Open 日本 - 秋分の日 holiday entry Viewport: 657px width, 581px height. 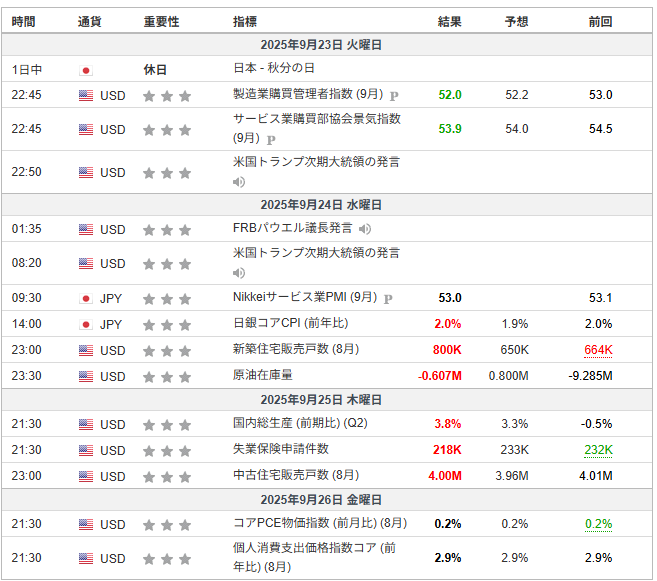point(274,68)
